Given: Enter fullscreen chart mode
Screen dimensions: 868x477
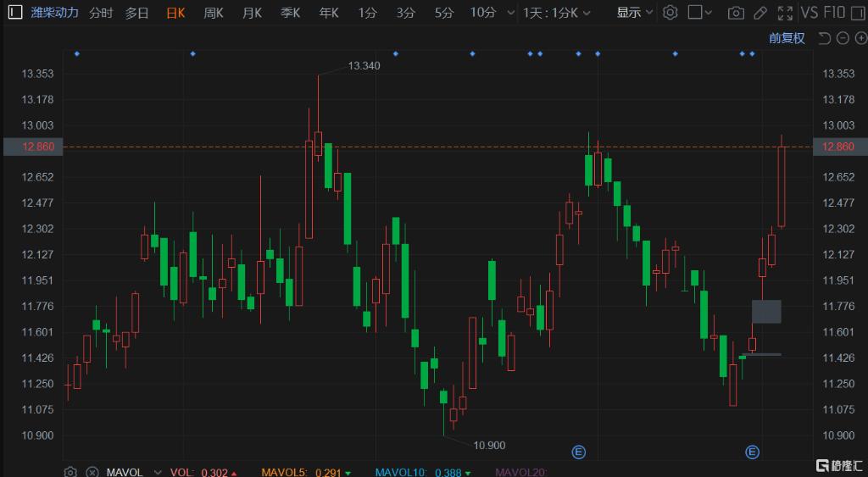Looking at the screenshot, I should [x=785, y=13].
